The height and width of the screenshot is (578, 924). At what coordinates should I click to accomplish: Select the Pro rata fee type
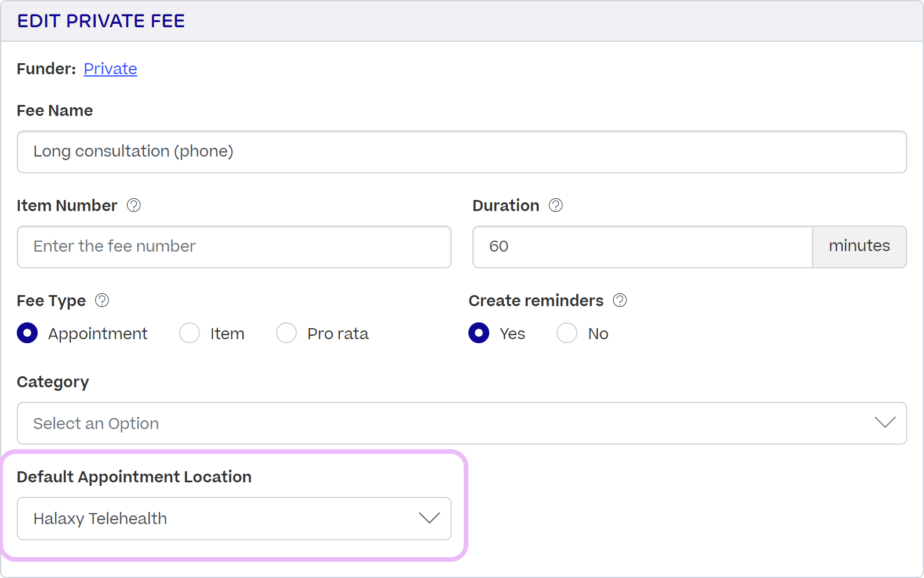(286, 333)
